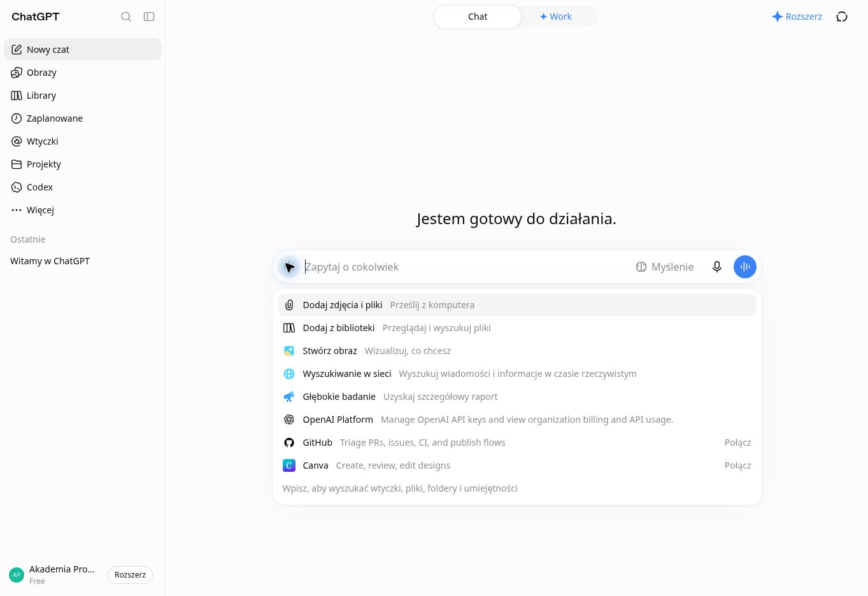The height and width of the screenshot is (596, 868).
Task: Select Dodaj z biblioteki
Action: pyautogui.click(x=517, y=328)
